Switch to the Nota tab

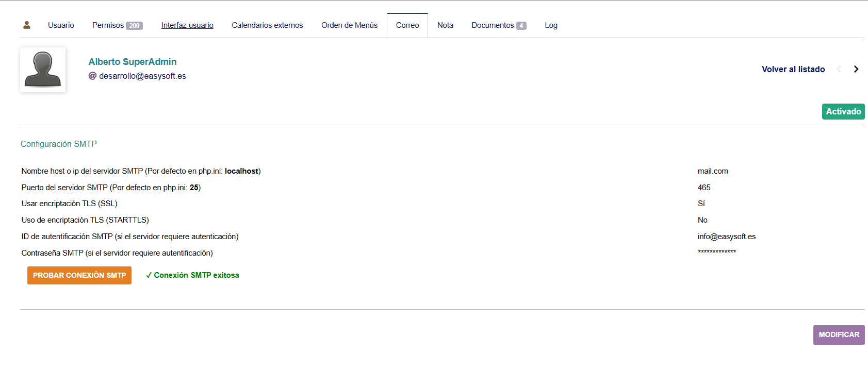[x=445, y=25]
